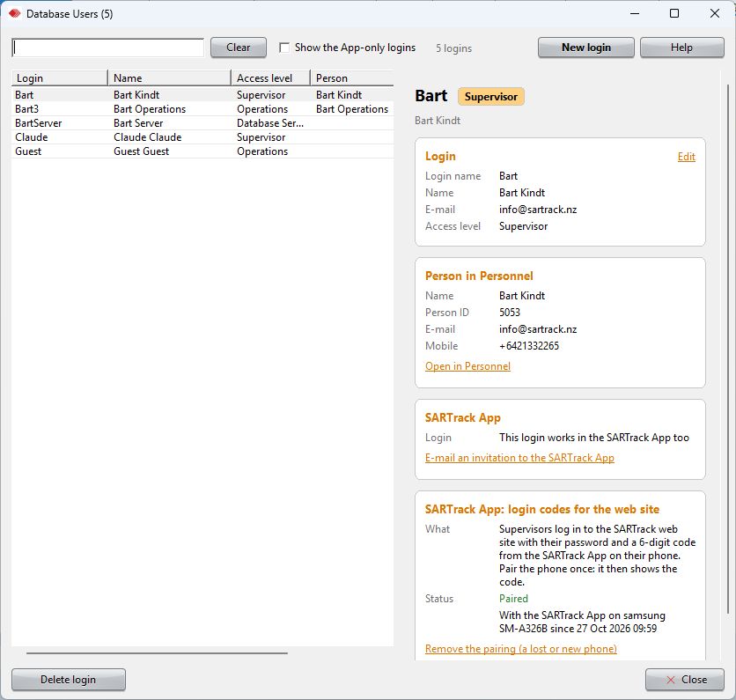This screenshot has width=736, height=700.
Task: Open the Help button
Action: (x=681, y=48)
